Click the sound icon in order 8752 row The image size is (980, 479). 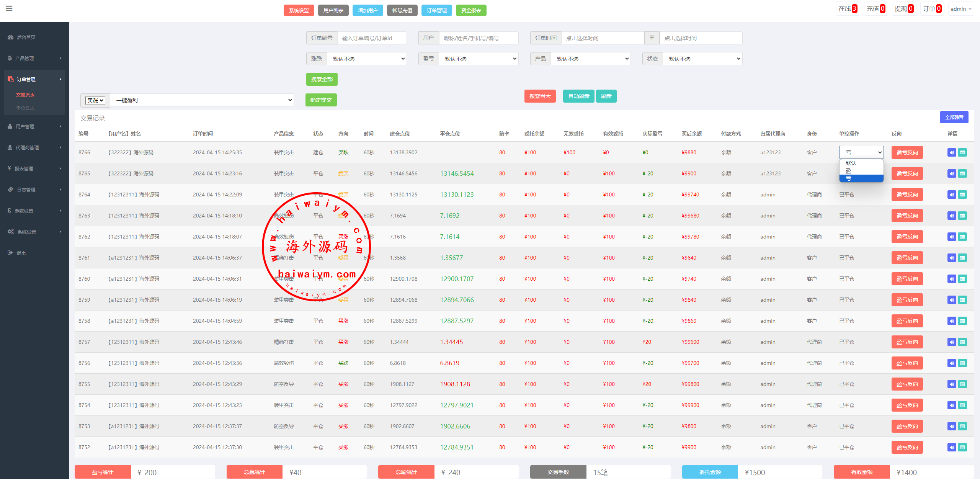pos(952,447)
